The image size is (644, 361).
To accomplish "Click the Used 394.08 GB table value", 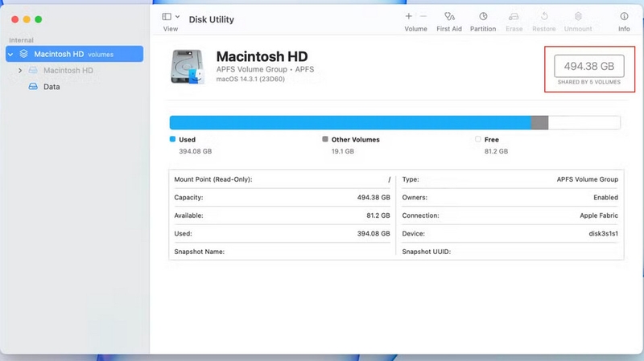I will (x=374, y=233).
